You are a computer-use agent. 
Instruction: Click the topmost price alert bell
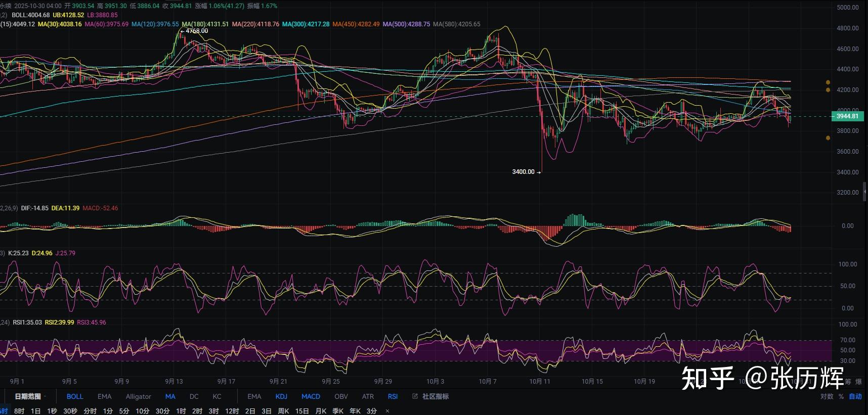[828, 82]
